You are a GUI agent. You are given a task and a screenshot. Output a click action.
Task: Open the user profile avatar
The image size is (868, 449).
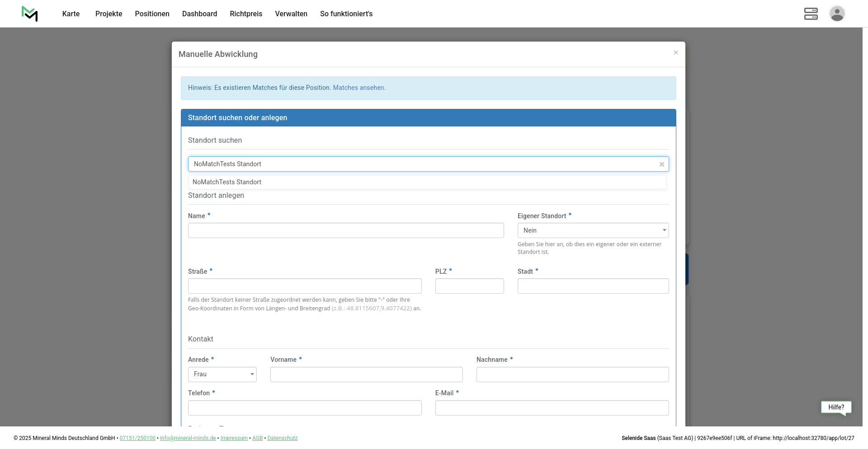point(837,14)
